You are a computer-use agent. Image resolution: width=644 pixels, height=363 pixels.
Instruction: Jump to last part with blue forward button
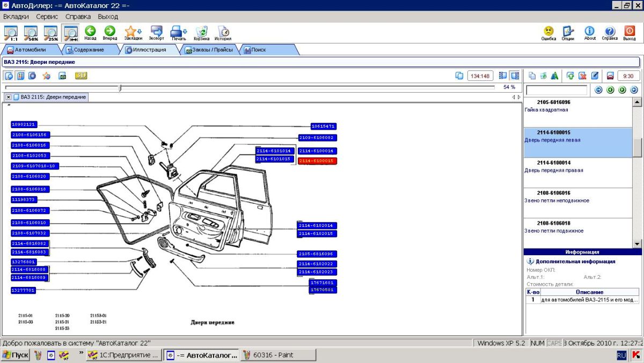(634, 90)
